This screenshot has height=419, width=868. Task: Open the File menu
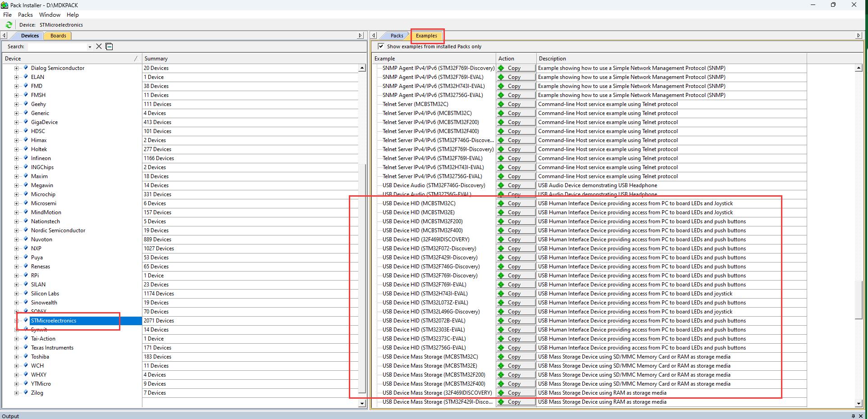7,15
